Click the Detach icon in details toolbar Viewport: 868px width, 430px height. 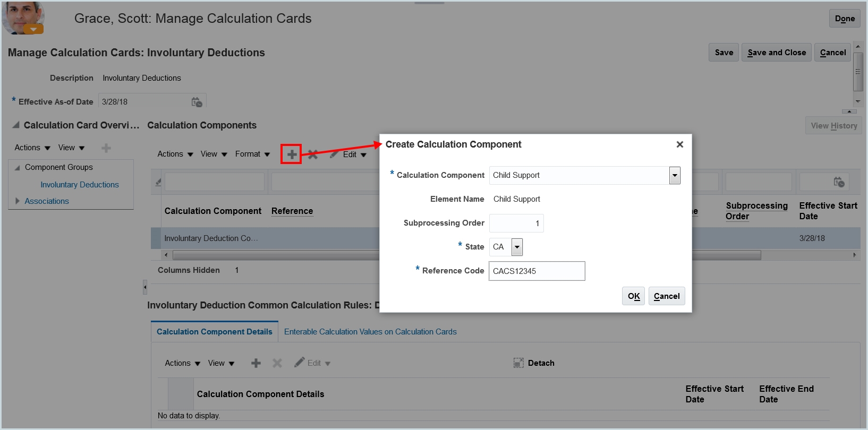(518, 363)
